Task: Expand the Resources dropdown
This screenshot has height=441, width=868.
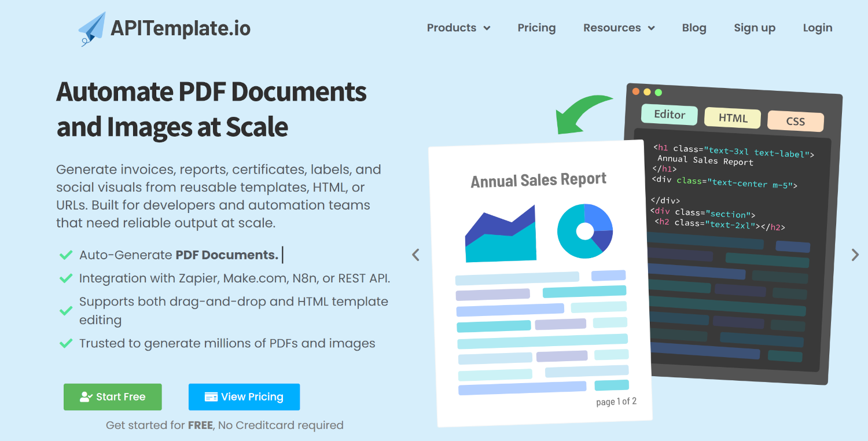Action: coord(619,27)
